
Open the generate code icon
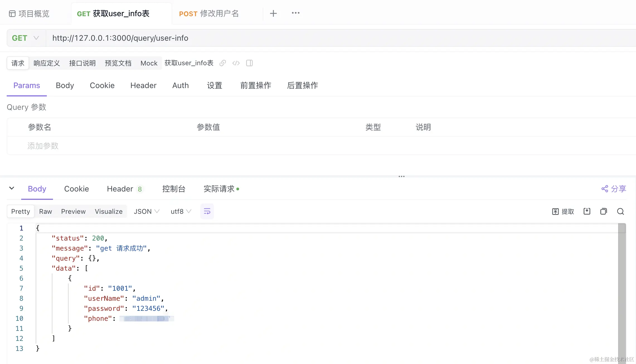pos(236,63)
